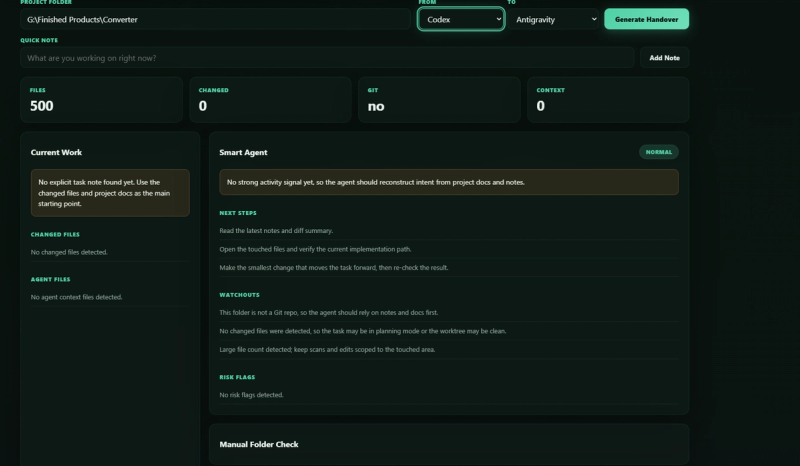Select the Context 0 stat card
Viewport: 800px width, 466px height.
pyautogui.click(x=608, y=100)
